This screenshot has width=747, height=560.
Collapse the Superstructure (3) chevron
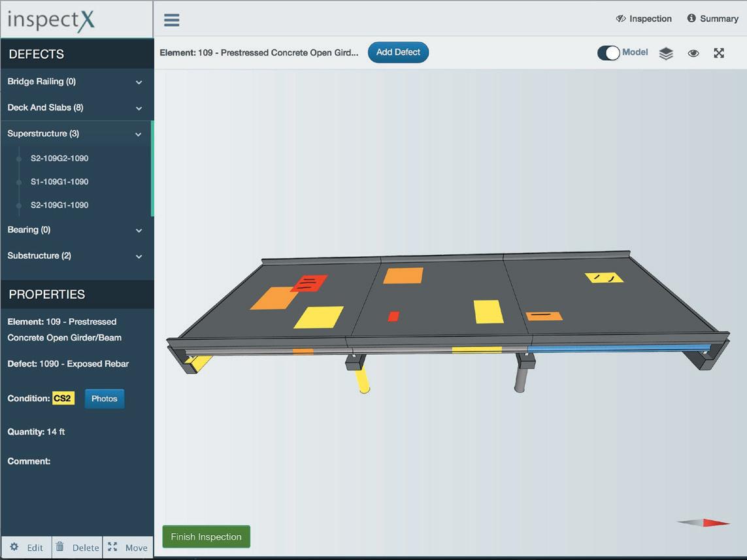tap(138, 135)
